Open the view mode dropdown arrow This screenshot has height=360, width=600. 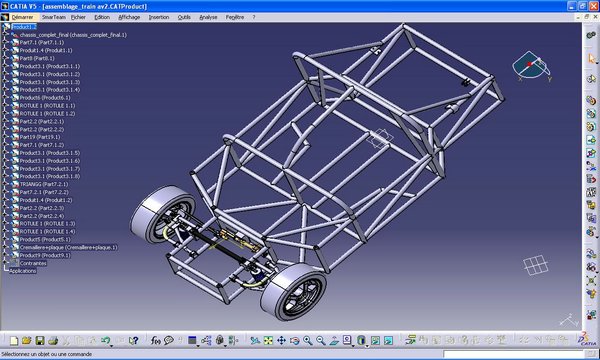(x=367, y=345)
